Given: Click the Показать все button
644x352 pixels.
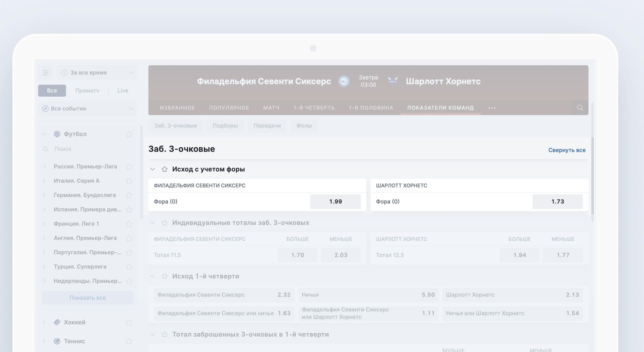Looking at the screenshot, I should click(88, 298).
